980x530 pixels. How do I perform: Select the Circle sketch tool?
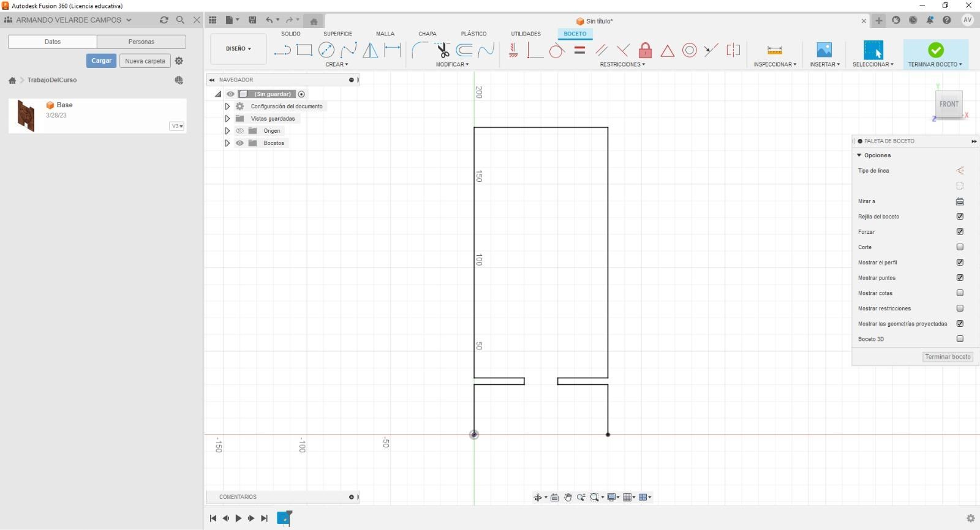[x=326, y=50]
